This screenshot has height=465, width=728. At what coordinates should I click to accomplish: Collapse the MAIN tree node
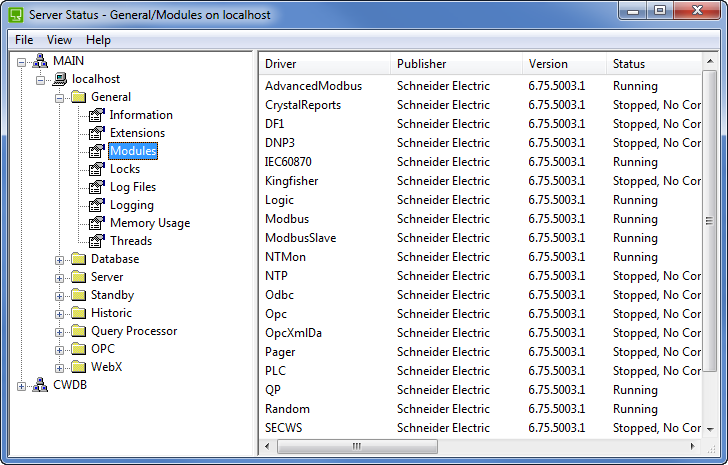pos(21,62)
